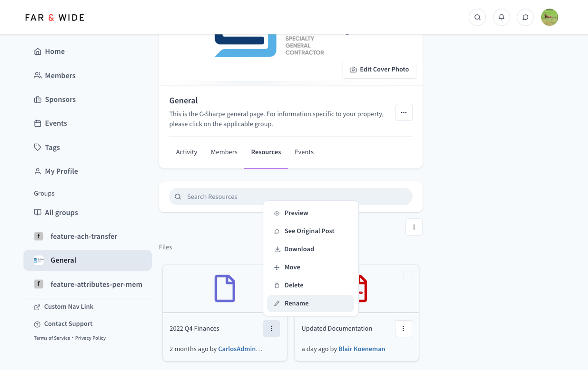
Task: Click the Custom Nav Link external-link icon
Action: [37, 307]
